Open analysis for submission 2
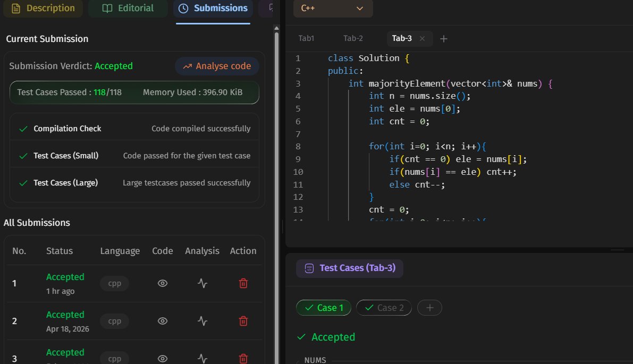 click(x=202, y=321)
